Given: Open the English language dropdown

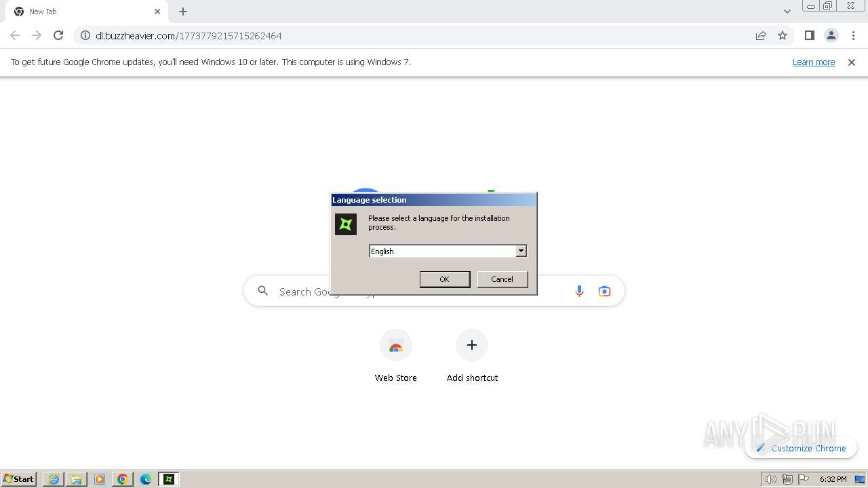Looking at the screenshot, I should pos(521,251).
